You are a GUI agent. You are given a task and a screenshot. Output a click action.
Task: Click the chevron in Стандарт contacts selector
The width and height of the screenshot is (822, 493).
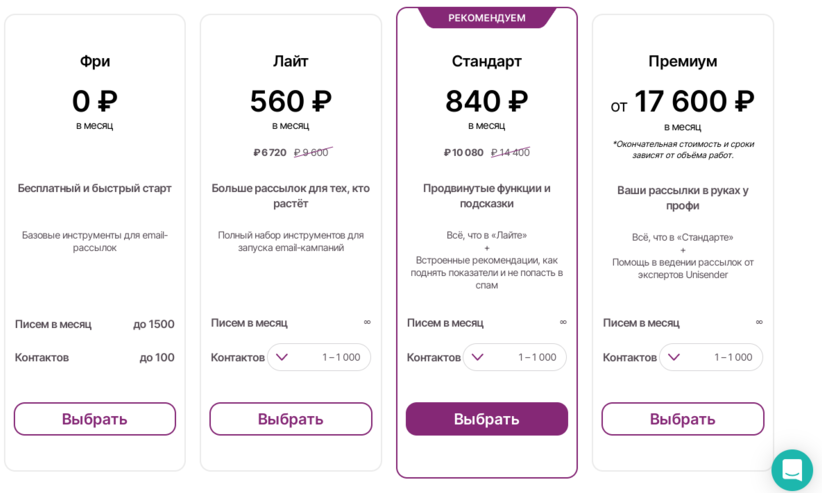click(477, 357)
